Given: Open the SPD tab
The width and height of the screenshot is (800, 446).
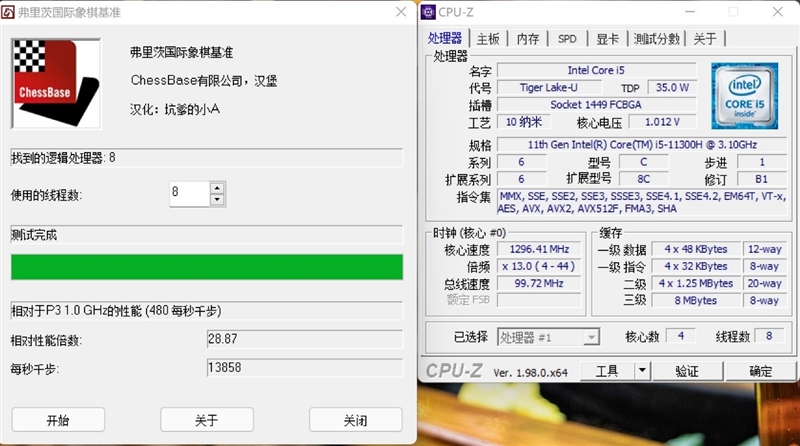Looking at the screenshot, I should (567, 39).
